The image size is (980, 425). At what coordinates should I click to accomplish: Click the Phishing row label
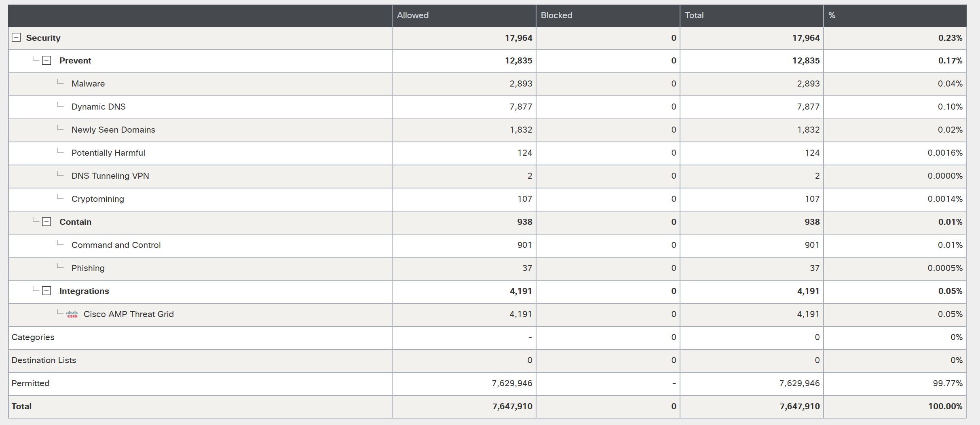coord(88,268)
